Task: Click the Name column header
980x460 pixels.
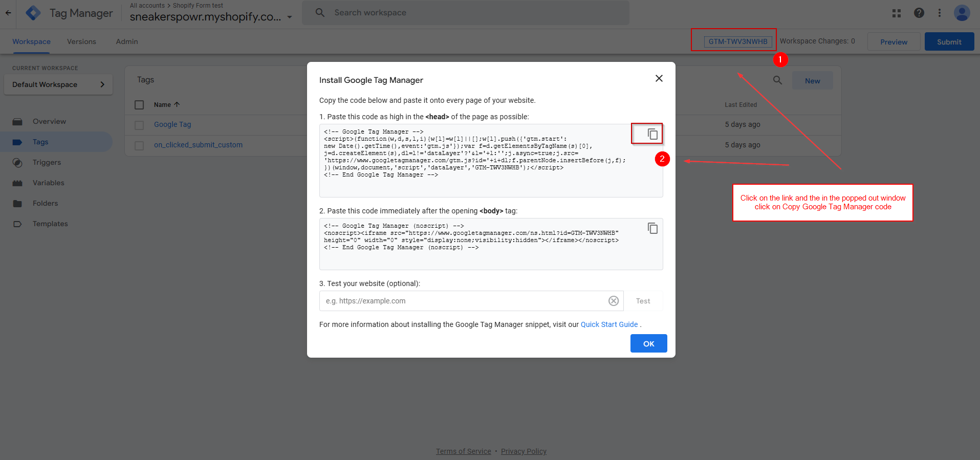Action: click(x=162, y=105)
